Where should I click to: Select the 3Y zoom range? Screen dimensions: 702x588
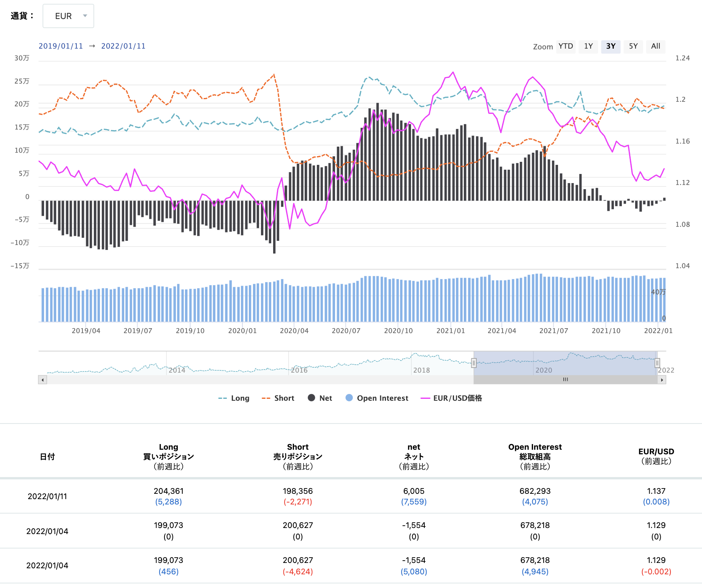click(x=611, y=46)
